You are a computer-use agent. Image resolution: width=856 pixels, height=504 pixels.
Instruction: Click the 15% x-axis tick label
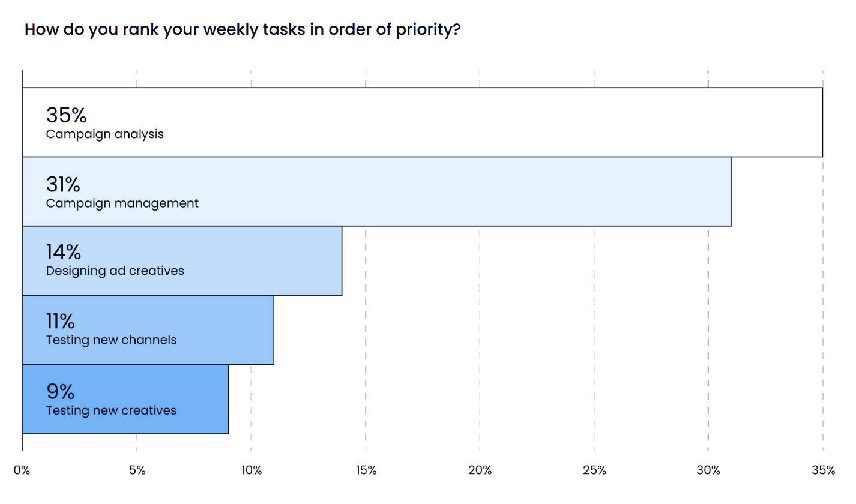(366, 470)
